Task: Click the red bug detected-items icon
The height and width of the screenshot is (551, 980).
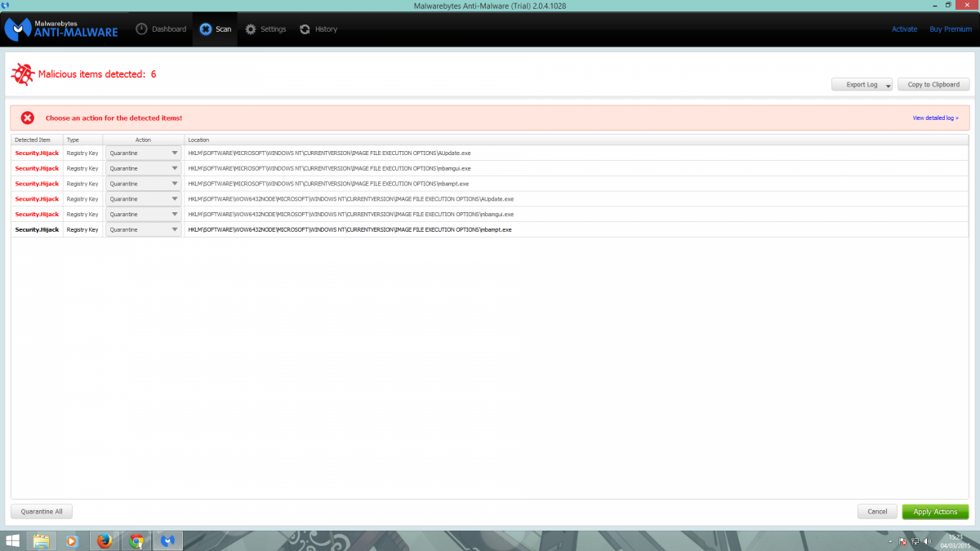Action: click(x=23, y=74)
